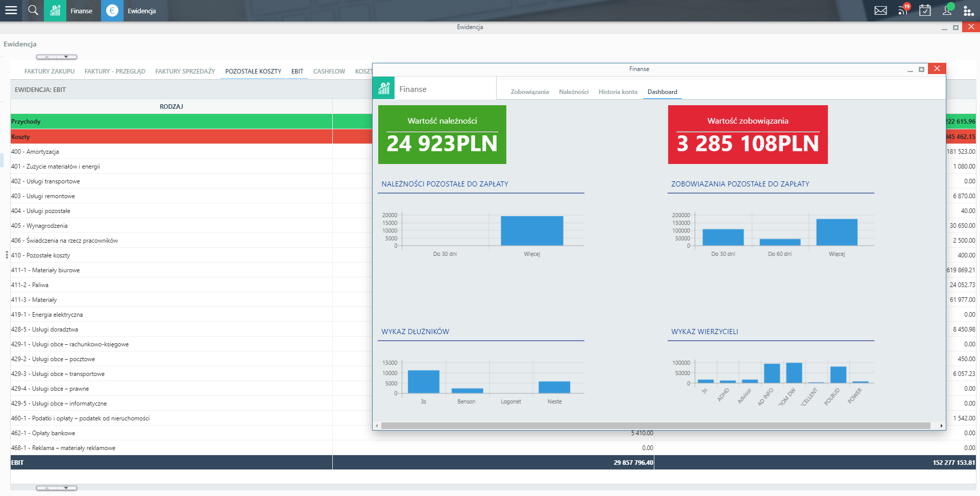Click the Więcej bar in receivables chart

[x=532, y=231]
